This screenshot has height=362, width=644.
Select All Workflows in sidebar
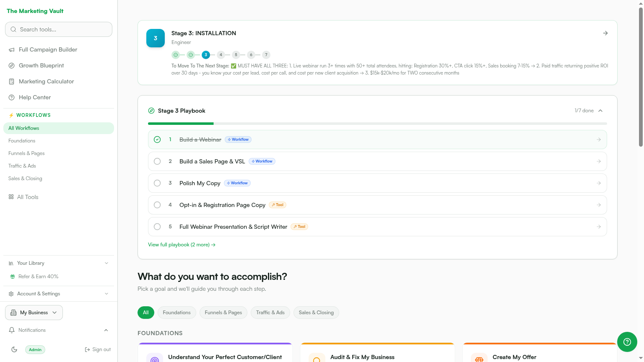point(59,128)
